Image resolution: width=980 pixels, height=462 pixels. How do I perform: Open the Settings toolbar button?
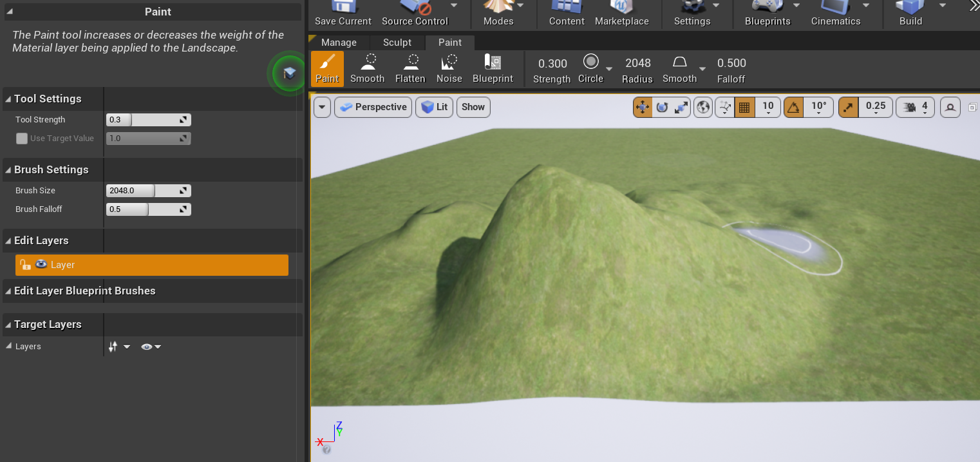click(692, 14)
